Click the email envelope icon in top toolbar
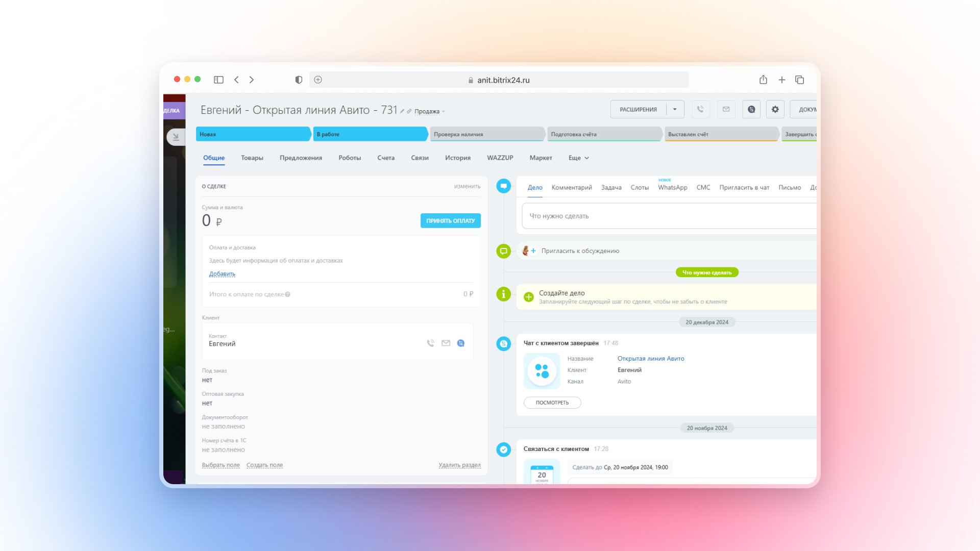980x551 pixels. click(x=726, y=109)
